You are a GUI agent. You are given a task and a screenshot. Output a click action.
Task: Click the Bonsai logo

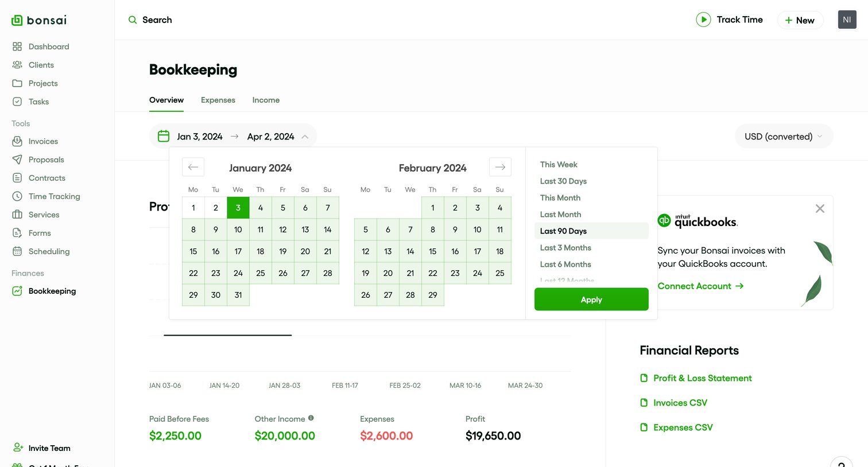pos(39,20)
